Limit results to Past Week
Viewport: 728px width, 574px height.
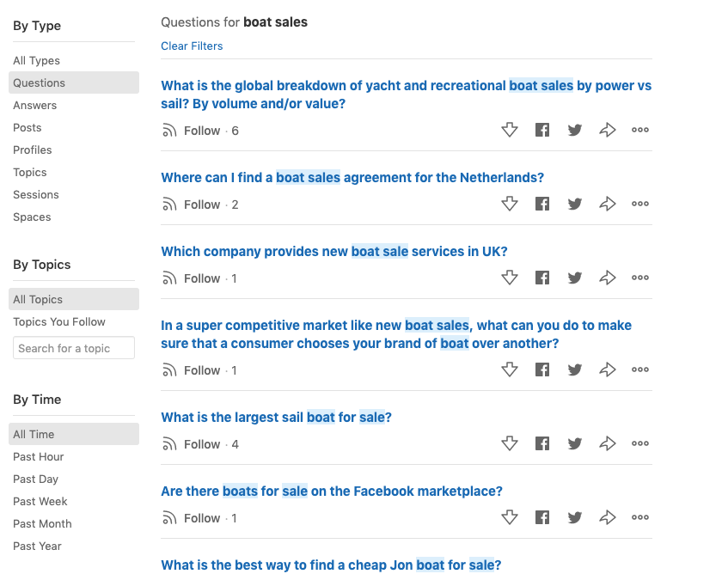coord(40,502)
